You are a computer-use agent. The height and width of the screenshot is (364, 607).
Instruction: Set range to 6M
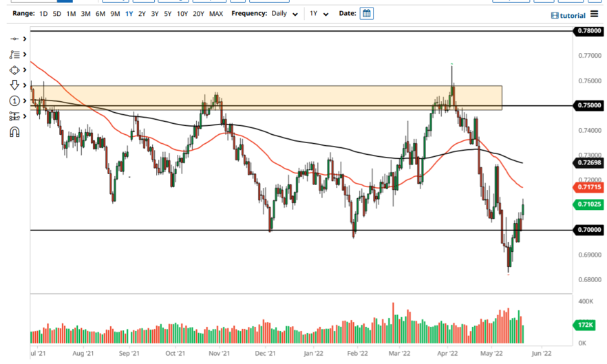(100, 14)
